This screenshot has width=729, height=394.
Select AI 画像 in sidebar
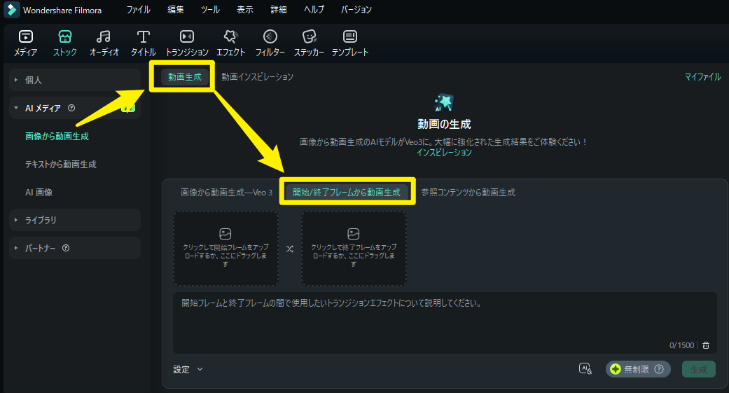(x=39, y=192)
